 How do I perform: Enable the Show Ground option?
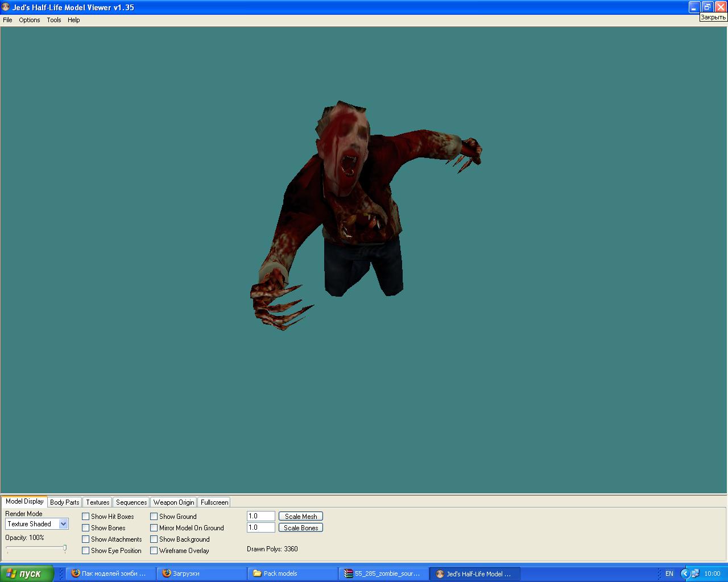(154, 517)
